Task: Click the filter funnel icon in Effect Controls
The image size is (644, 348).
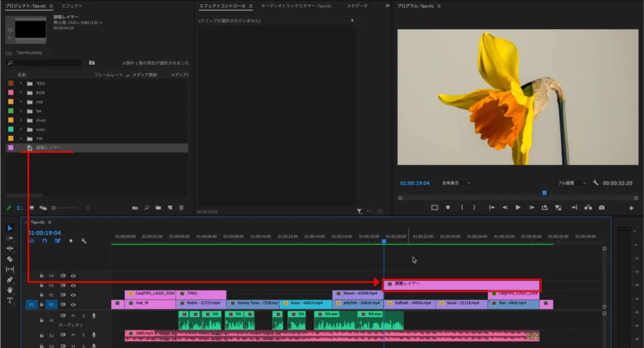Action: [x=359, y=211]
